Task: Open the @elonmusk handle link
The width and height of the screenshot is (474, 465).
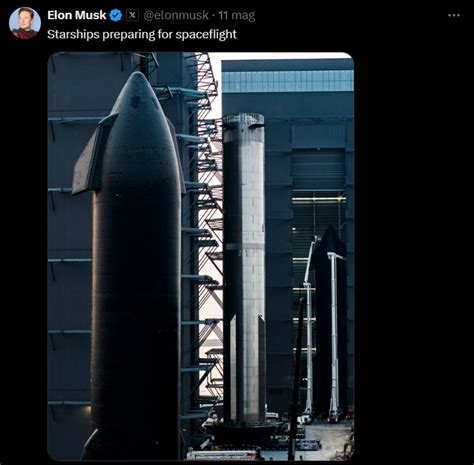Action: pos(176,15)
